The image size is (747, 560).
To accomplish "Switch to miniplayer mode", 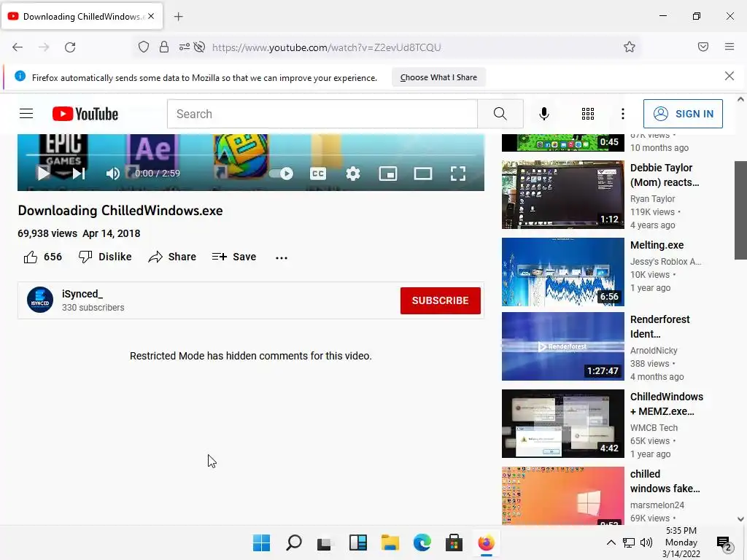I will coord(388,174).
